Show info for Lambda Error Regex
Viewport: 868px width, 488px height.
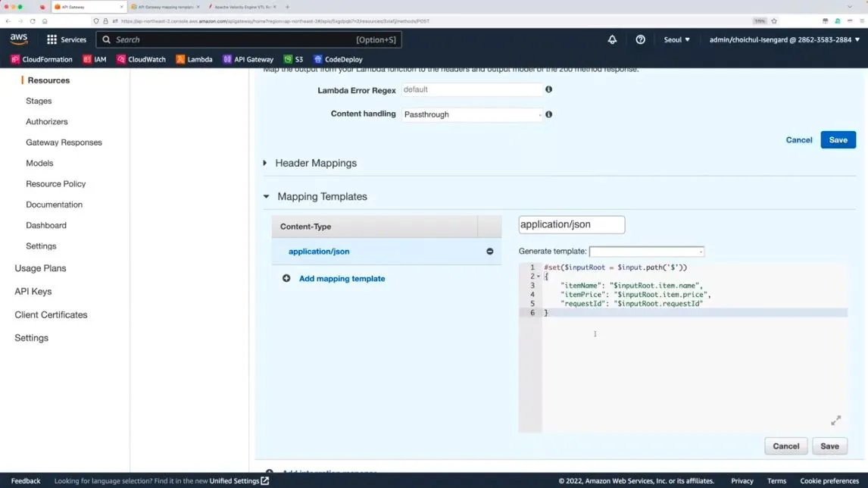coord(548,89)
